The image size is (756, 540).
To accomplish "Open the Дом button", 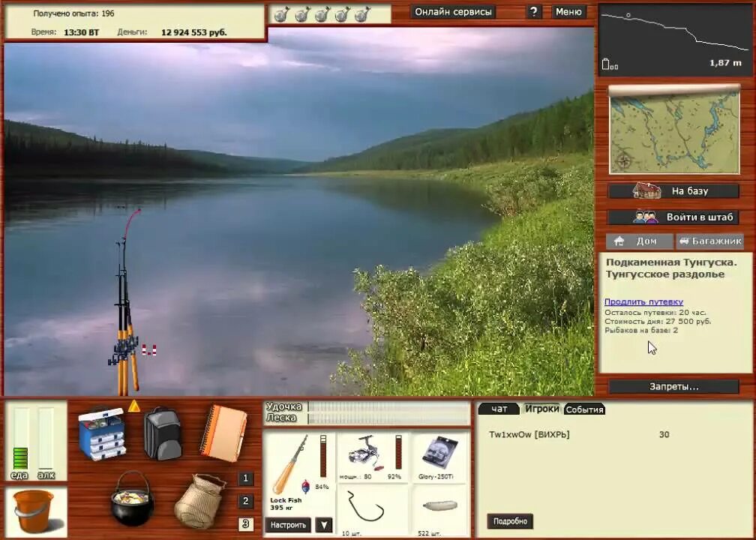I will (639, 241).
